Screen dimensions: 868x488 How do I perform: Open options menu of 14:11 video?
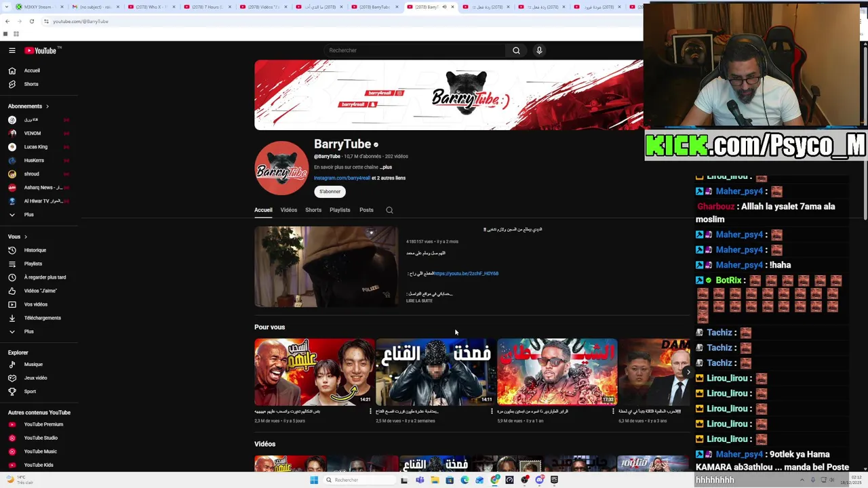point(492,411)
